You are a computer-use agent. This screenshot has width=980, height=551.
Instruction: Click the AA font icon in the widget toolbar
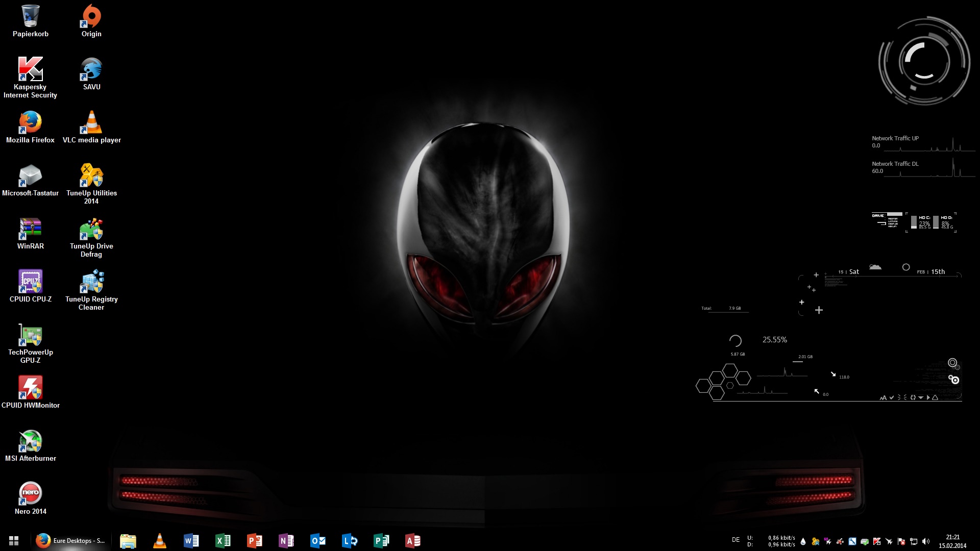coord(883,398)
